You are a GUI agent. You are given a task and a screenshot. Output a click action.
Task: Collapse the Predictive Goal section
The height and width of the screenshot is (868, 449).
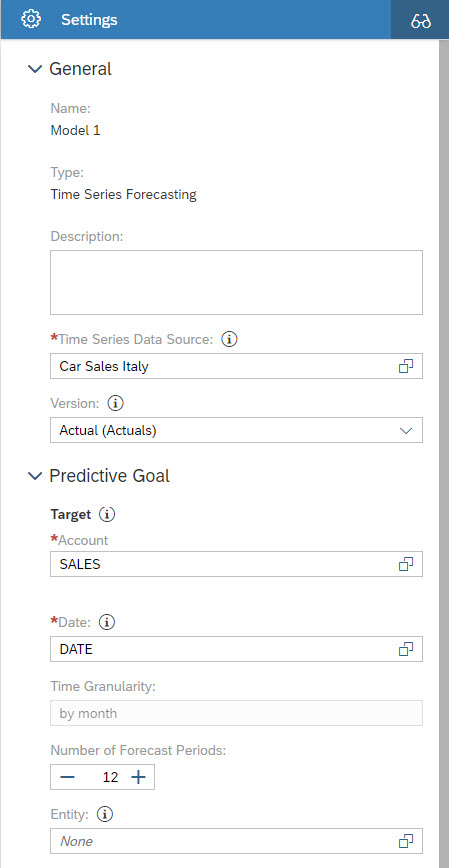coord(35,476)
